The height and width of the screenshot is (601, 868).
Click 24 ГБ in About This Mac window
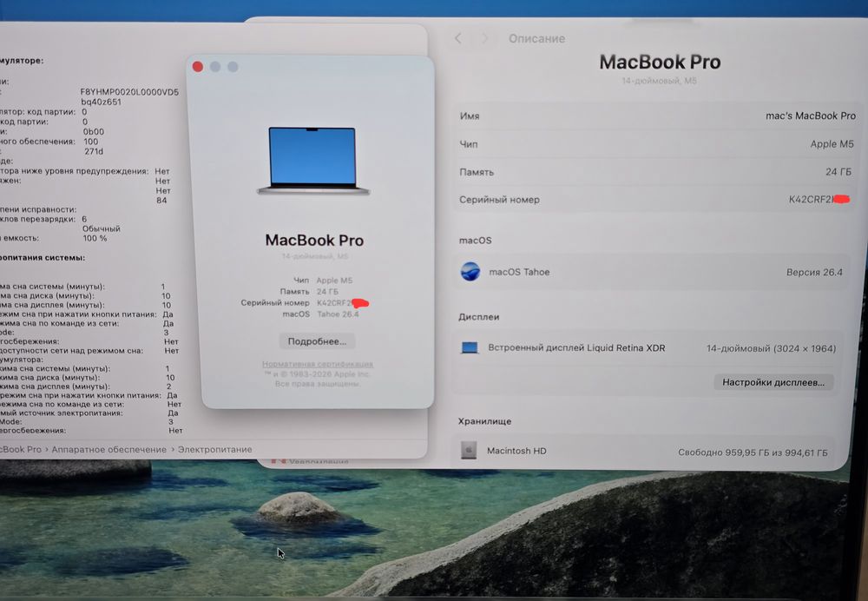click(327, 291)
